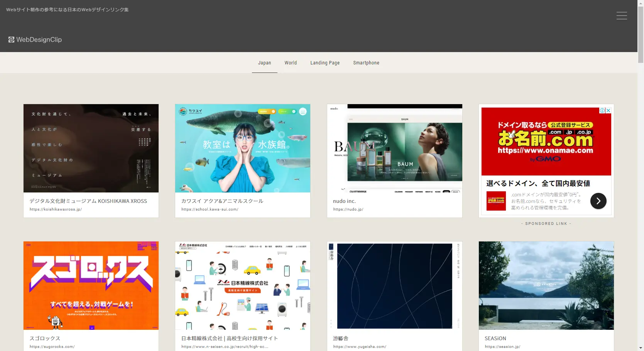644x351 pixels.
Task: Close the ad with X icon
Action: tap(609, 110)
